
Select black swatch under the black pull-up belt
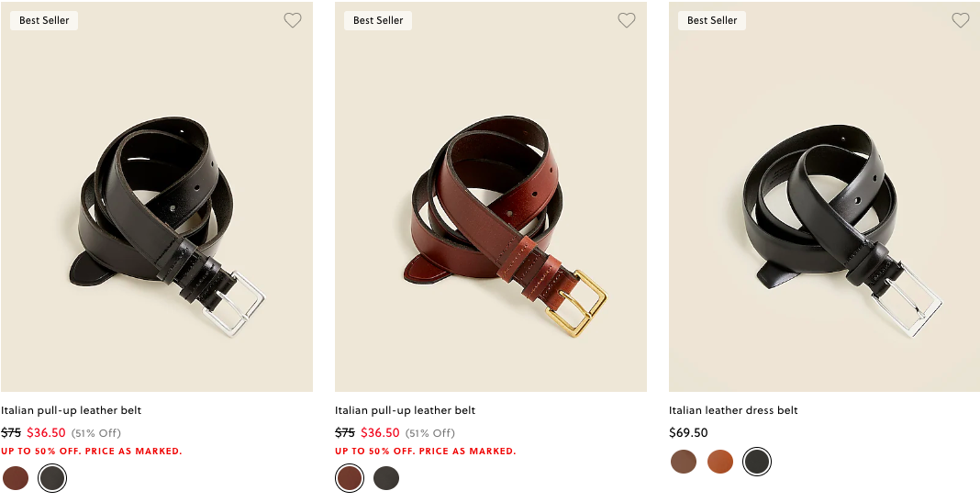pyautogui.click(x=52, y=478)
